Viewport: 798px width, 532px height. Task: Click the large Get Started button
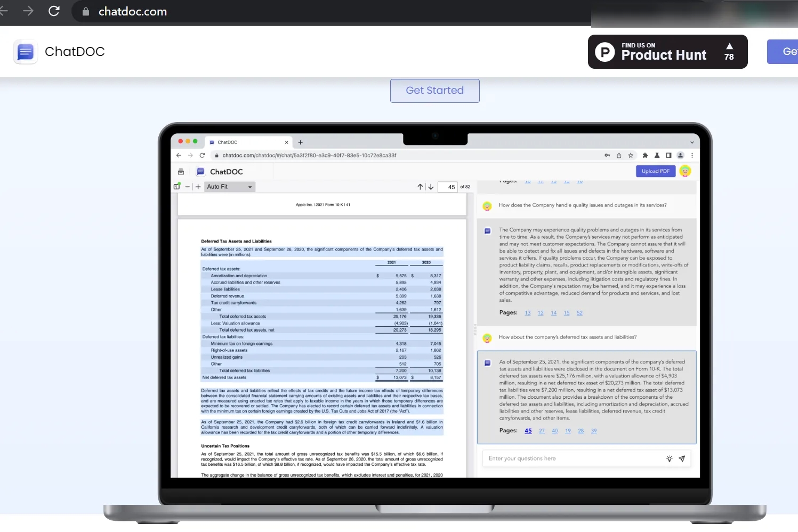coord(434,91)
